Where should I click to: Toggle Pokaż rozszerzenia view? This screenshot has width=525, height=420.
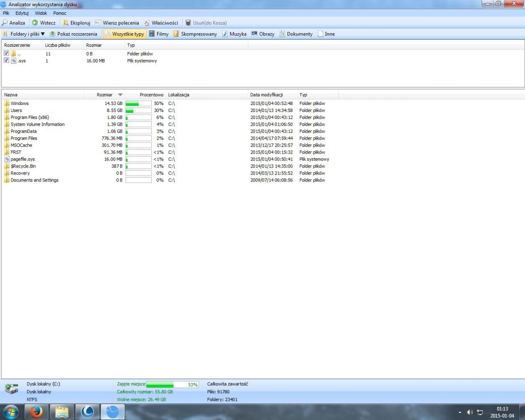[x=73, y=34]
